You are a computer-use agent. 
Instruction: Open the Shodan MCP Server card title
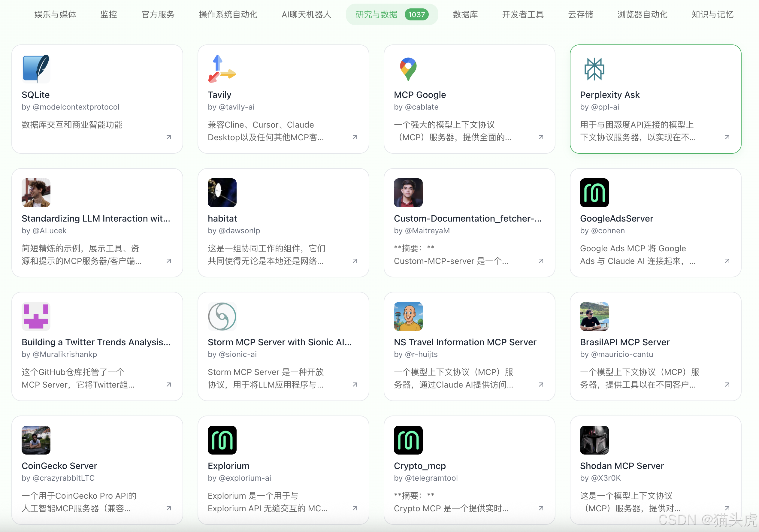click(x=622, y=466)
